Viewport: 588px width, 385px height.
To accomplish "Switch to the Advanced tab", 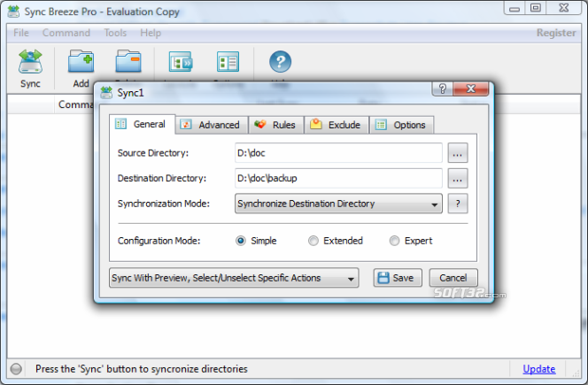I will (x=211, y=125).
